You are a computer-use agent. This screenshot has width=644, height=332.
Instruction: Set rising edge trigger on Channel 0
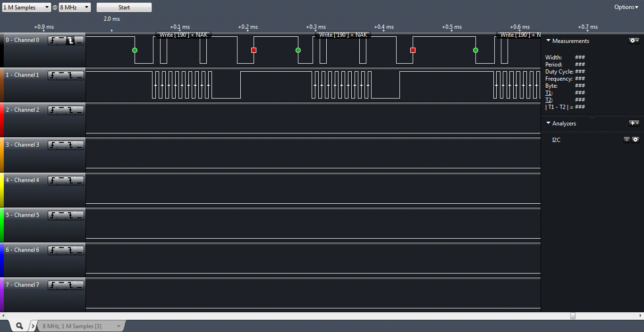pos(52,41)
